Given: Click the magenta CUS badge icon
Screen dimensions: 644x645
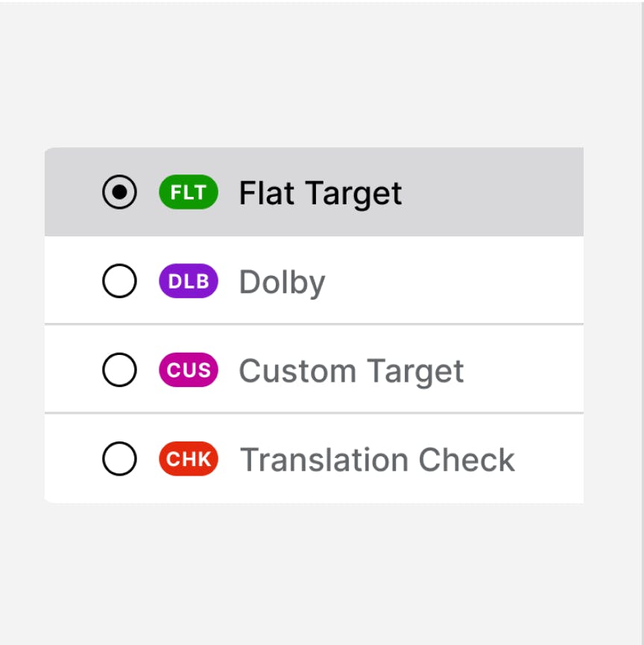Looking at the screenshot, I should [x=189, y=371].
